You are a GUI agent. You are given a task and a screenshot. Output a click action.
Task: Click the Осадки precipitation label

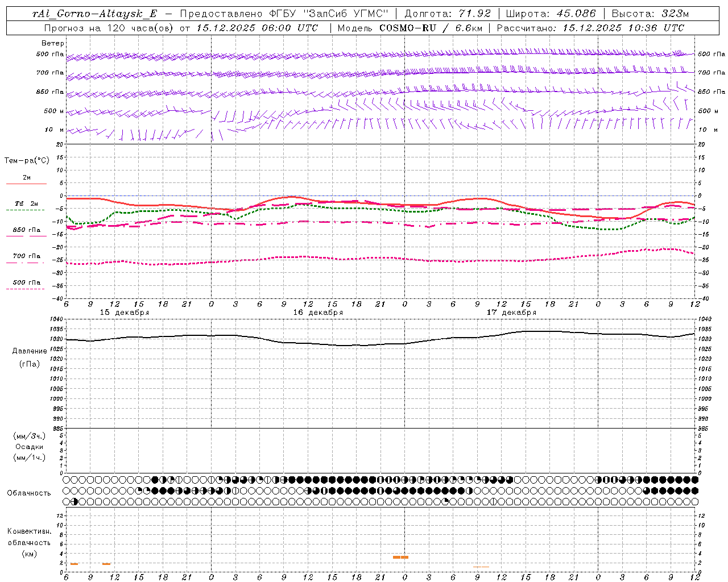[x=30, y=447]
